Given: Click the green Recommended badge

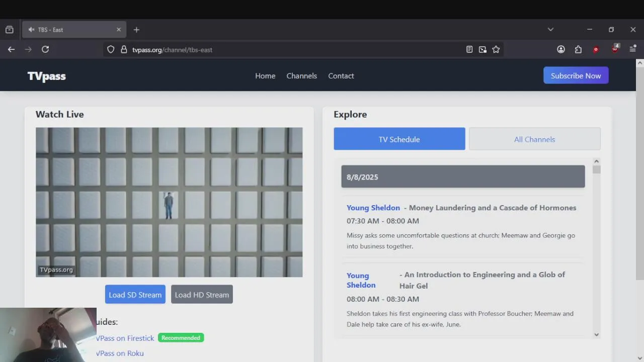Looking at the screenshot, I should (181, 338).
